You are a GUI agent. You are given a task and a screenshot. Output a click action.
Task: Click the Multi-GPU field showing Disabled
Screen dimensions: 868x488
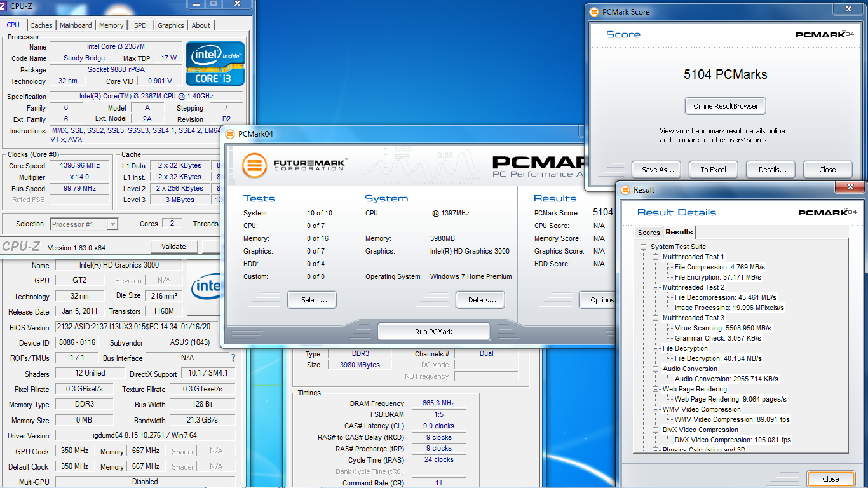tap(145, 482)
